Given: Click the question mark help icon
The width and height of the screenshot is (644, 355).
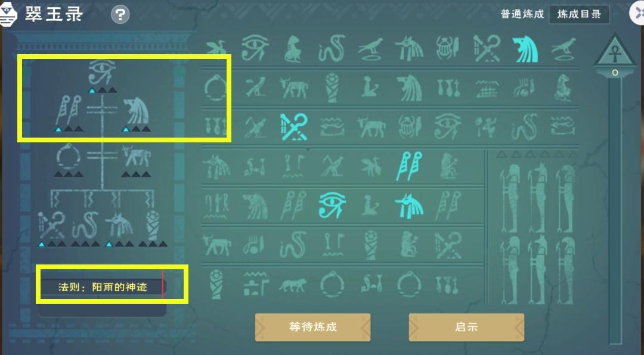Looking at the screenshot, I should [x=120, y=15].
